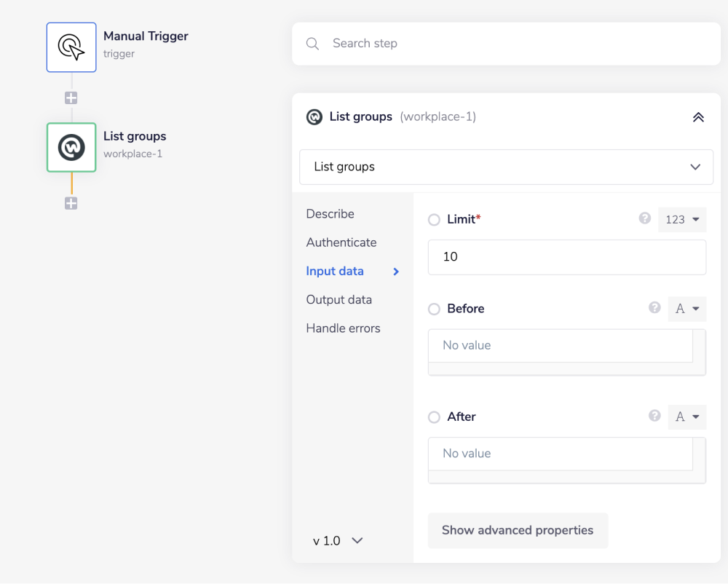Open help for the Before field

[x=654, y=308]
